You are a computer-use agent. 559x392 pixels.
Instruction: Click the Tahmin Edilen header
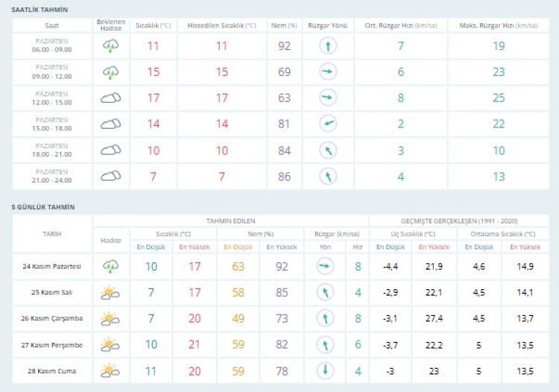tap(230, 221)
